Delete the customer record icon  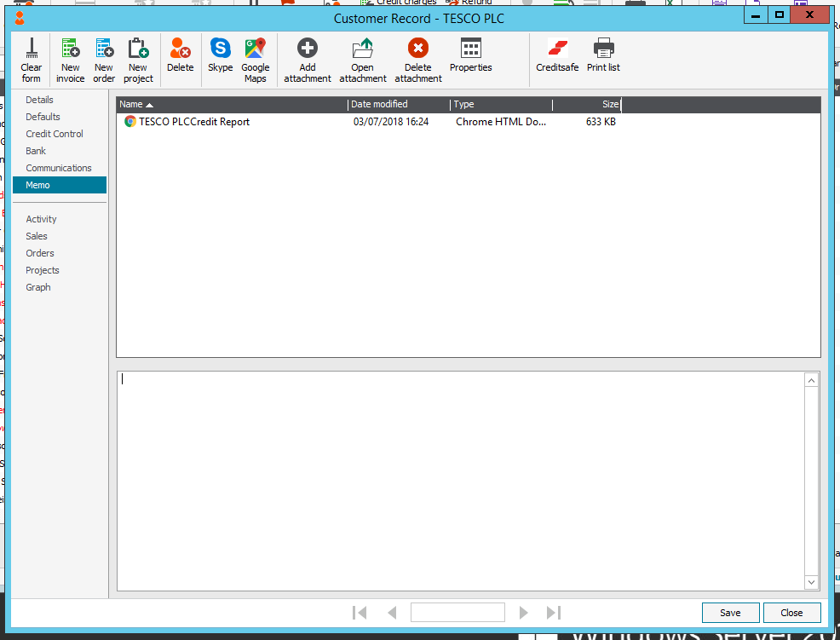point(180,49)
